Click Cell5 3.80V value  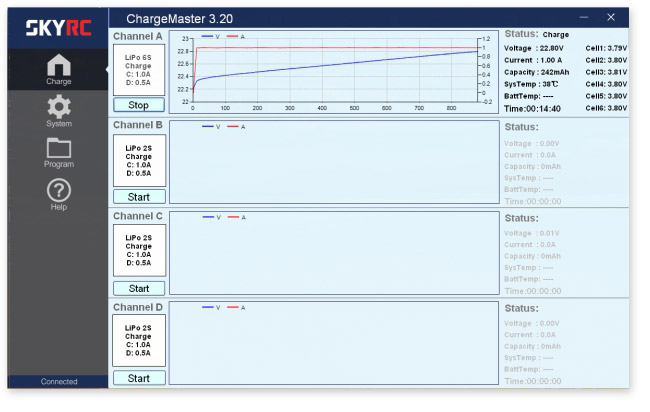606,96
